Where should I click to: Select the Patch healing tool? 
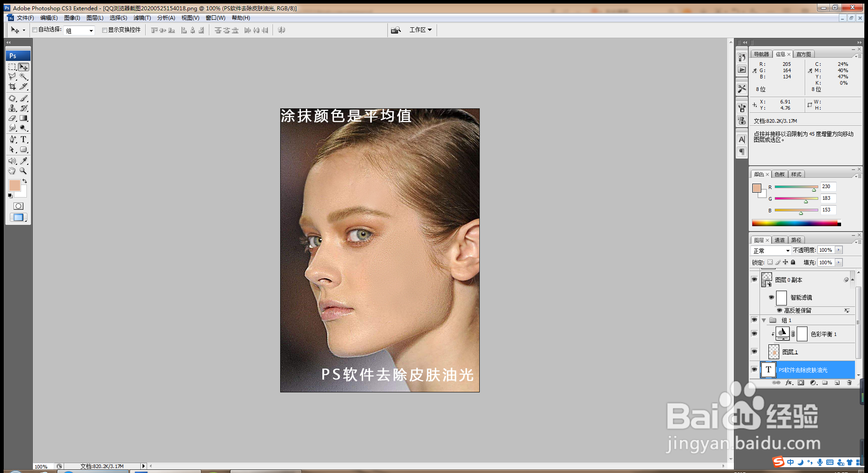pos(13,98)
